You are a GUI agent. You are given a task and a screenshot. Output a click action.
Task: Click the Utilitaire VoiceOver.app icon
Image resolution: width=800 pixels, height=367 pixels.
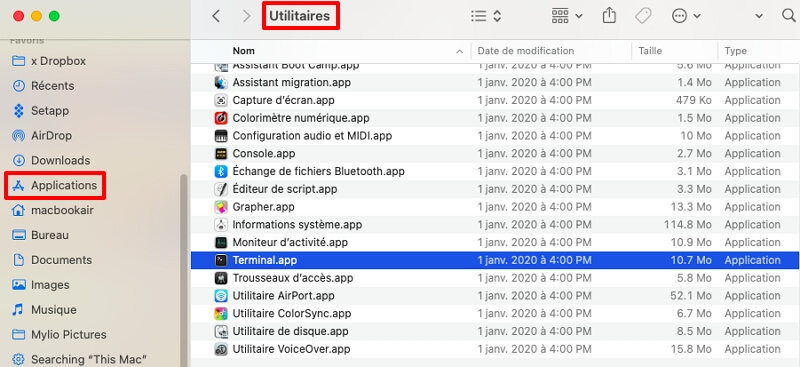[221, 349]
